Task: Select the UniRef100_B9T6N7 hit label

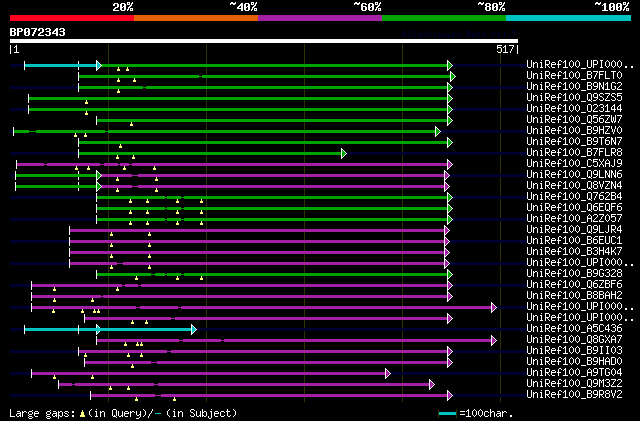Action: (574, 142)
